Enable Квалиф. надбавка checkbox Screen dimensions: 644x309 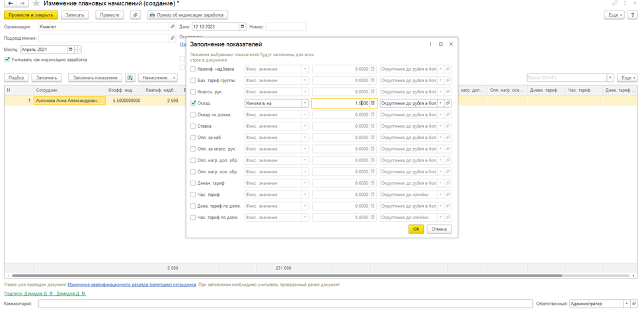pyautogui.click(x=193, y=69)
